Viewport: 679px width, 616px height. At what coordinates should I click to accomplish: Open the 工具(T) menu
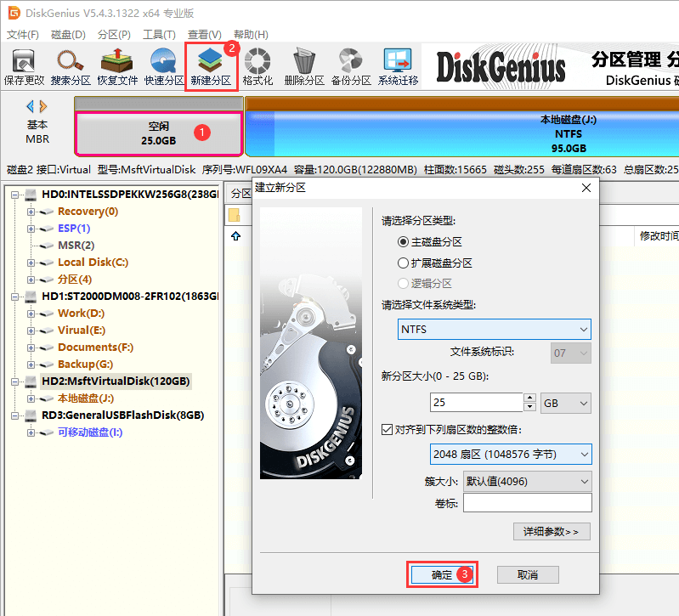click(x=159, y=35)
